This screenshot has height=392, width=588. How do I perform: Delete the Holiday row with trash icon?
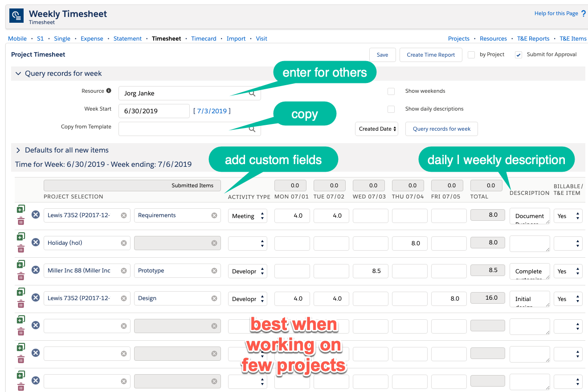tap(20, 248)
